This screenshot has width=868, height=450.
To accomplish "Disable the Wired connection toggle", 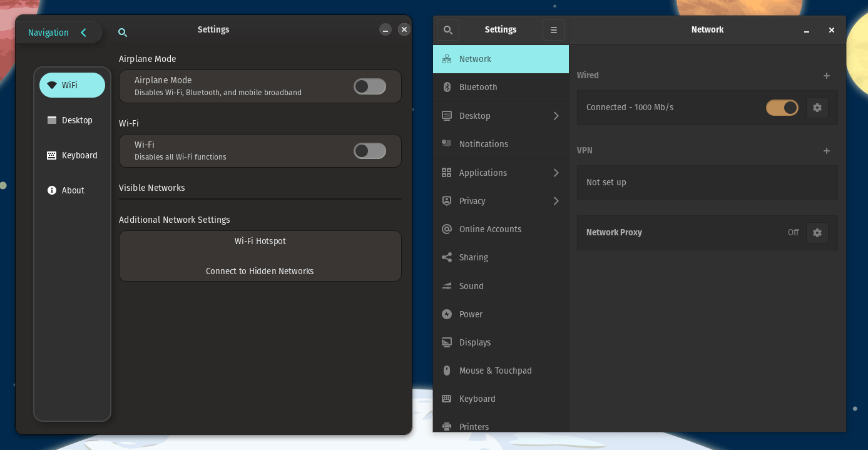I will (782, 108).
